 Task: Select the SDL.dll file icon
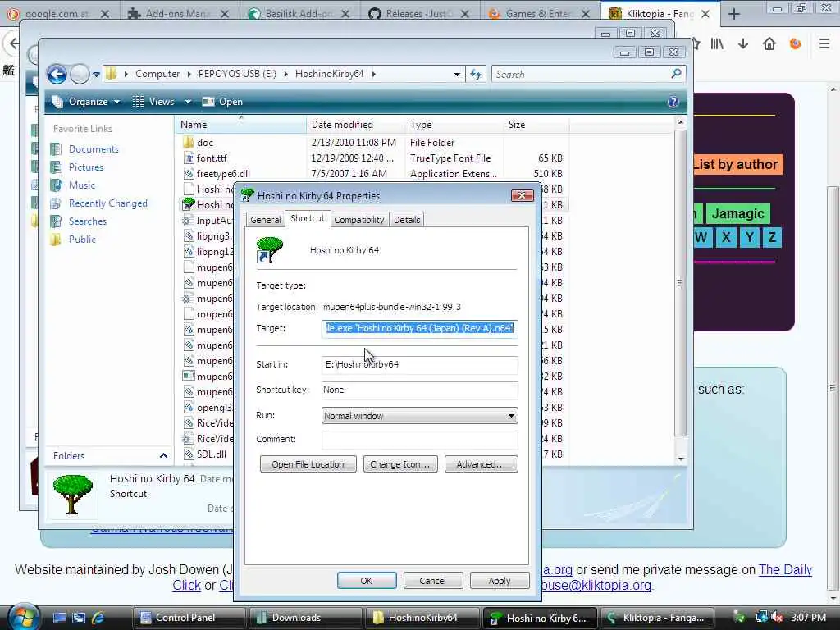tap(189, 454)
